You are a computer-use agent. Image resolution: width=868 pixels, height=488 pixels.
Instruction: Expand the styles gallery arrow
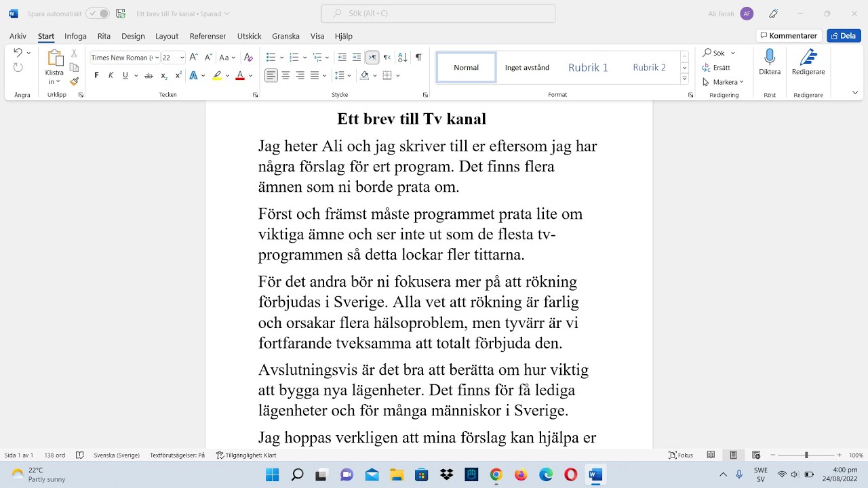pyautogui.click(x=685, y=79)
